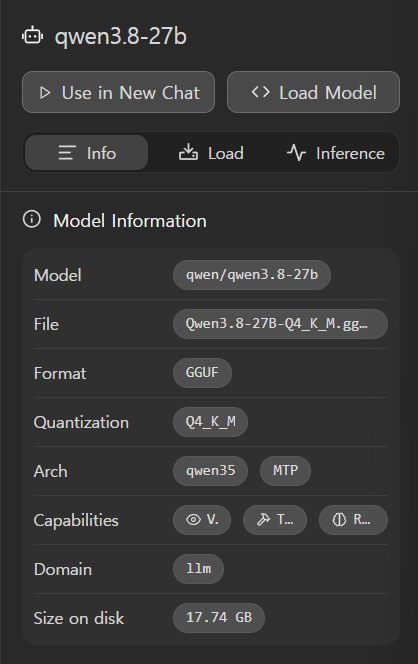Click the Capabilities row label

76,520
